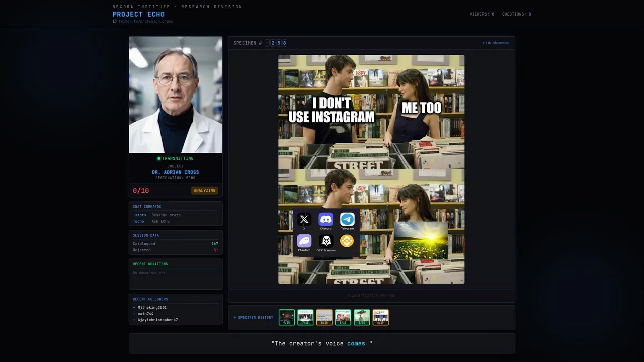Click the ANALYZING status badge
644x362 pixels.
click(205, 191)
